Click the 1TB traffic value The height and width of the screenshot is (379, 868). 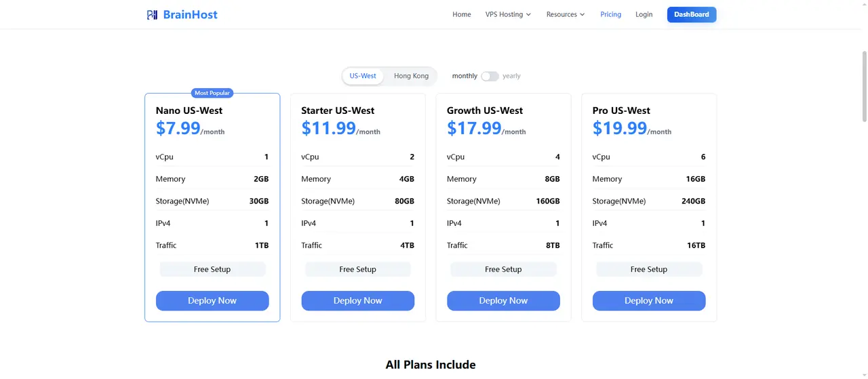click(x=262, y=245)
